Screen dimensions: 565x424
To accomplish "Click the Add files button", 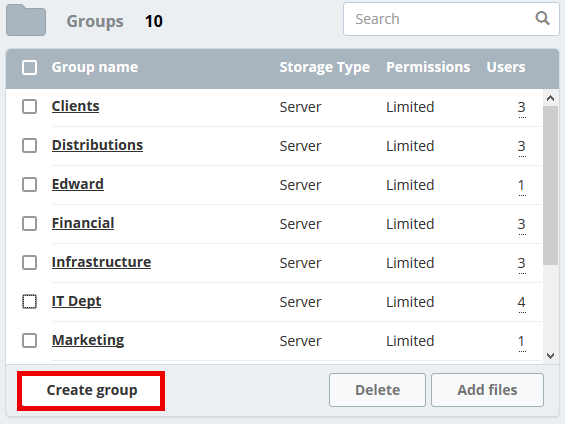I will point(487,390).
